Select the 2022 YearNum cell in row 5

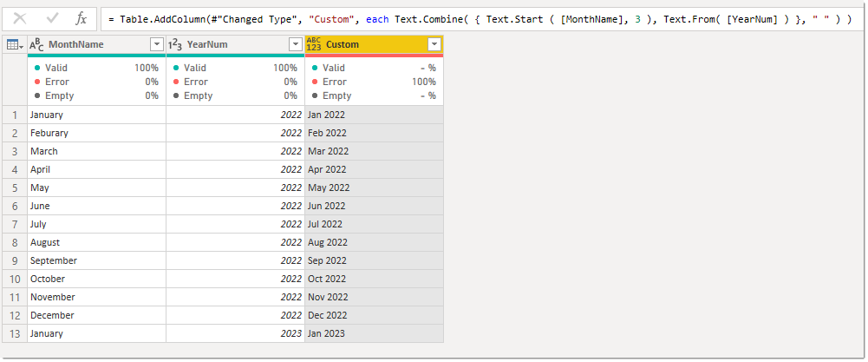(235, 188)
